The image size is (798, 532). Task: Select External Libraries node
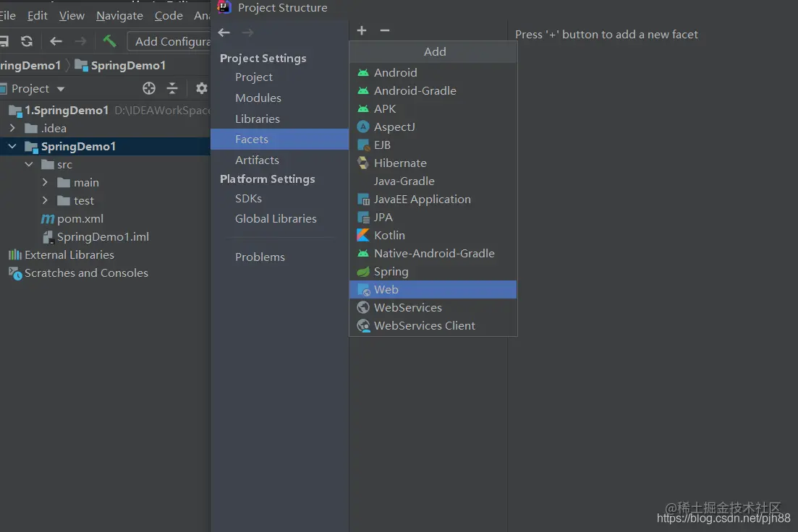click(61, 255)
